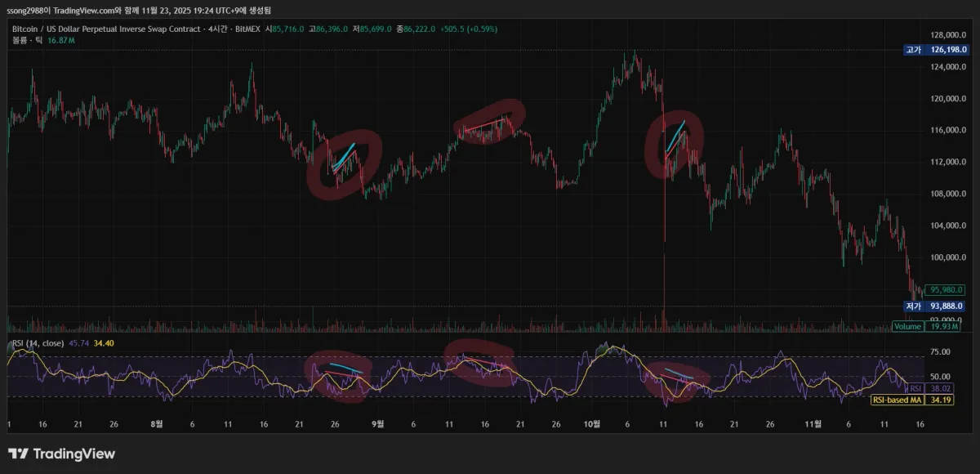Click the TradingView logo
This screenshot has height=474, width=980.
coord(61,453)
